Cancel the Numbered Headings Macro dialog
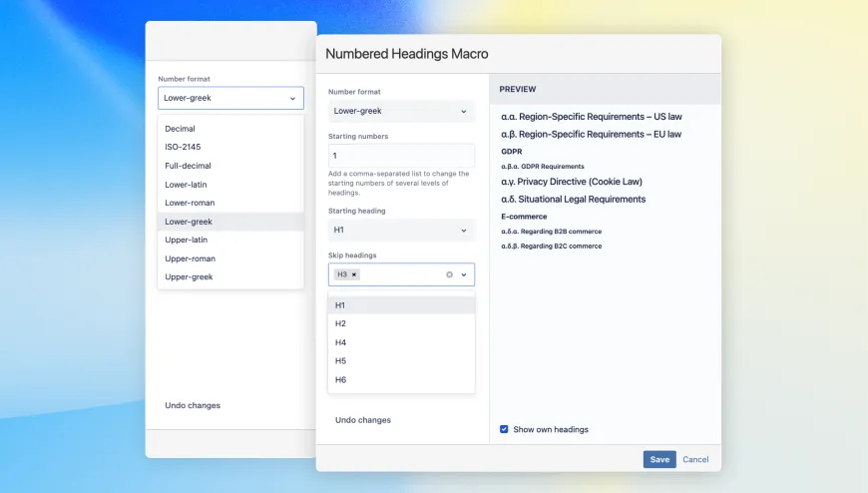868x493 pixels. (695, 459)
